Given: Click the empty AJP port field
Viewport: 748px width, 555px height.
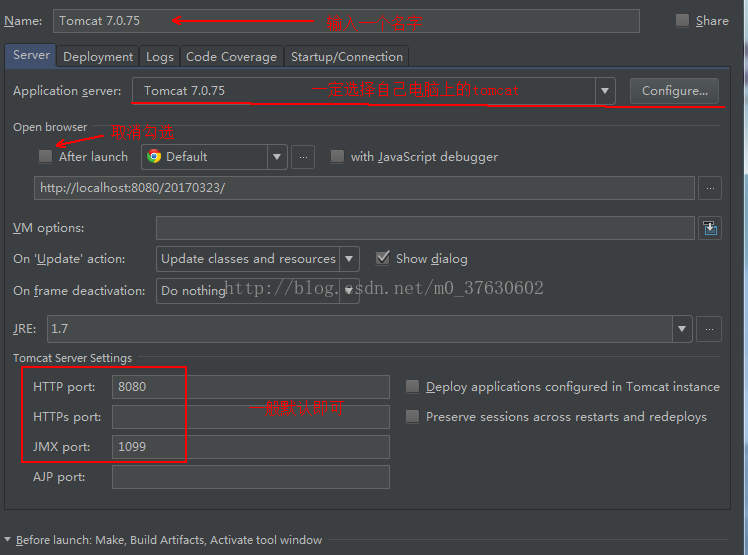Looking at the screenshot, I should (x=251, y=477).
